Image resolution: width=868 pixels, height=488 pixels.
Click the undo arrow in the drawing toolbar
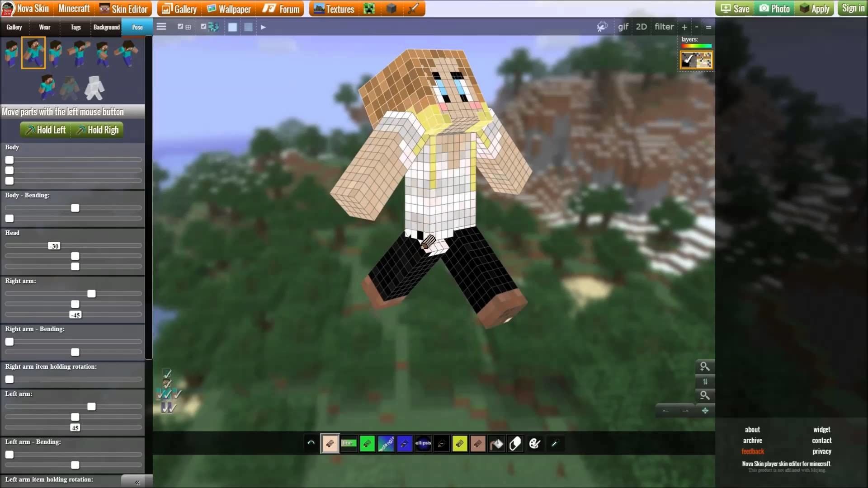point(311,443)
